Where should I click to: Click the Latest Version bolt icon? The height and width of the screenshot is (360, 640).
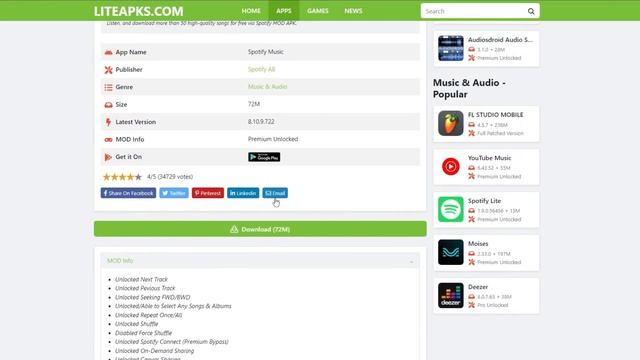coord(108,122)
